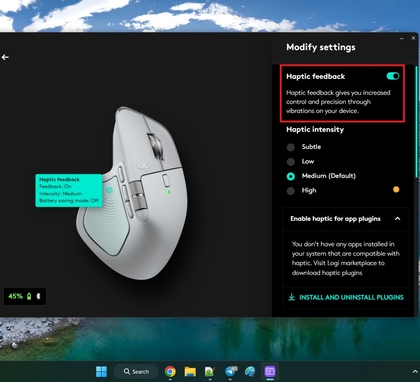The height and width of the screenshot is (382, 420).
Task: Click the haptic sense panel marker on mouse
Action: tap(109, 190)
